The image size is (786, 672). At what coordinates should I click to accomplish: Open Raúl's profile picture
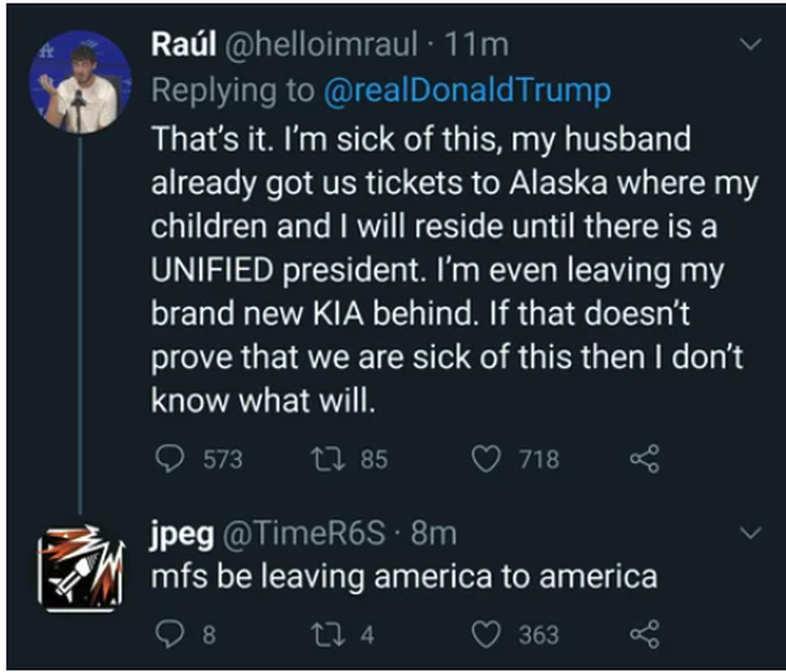pyautogui.click(x=80, y=82)
